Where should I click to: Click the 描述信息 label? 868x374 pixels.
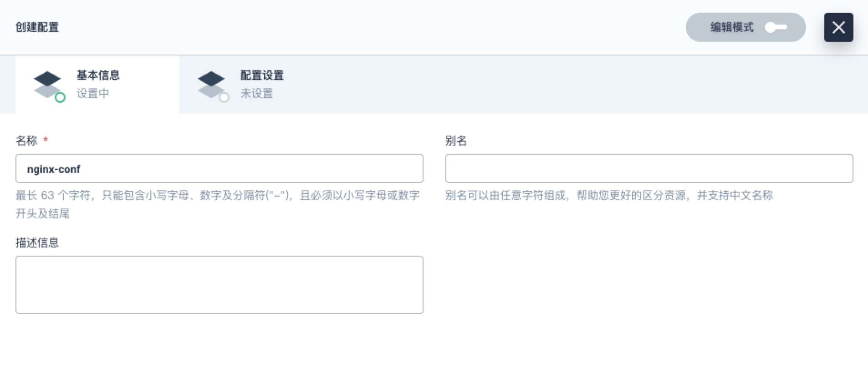coord(37,243)
